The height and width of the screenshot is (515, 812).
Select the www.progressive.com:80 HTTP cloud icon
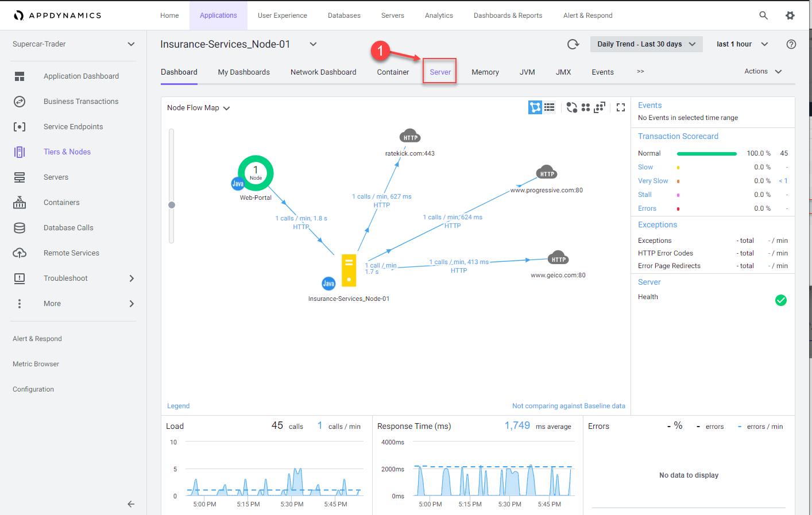547,173
